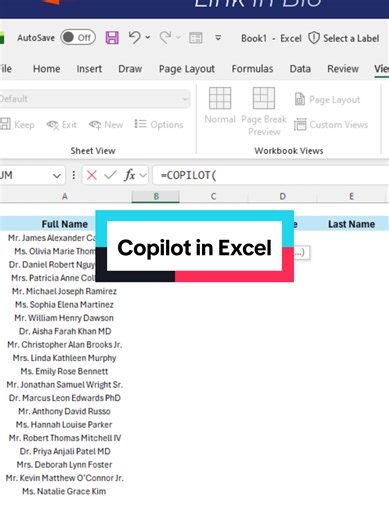Click the Save floppy disk icon
The width and height of the screenshot is (389, 520).
click(112, 38)
